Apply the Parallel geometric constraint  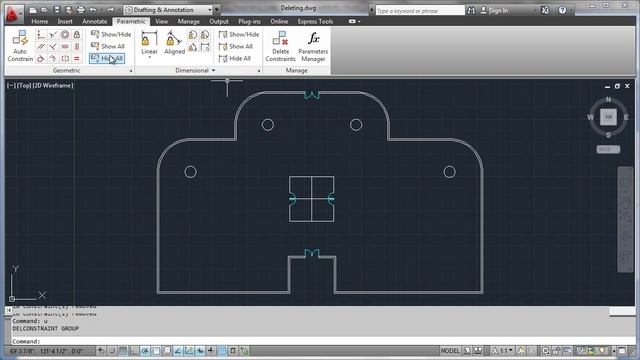[x=41, y=47]
